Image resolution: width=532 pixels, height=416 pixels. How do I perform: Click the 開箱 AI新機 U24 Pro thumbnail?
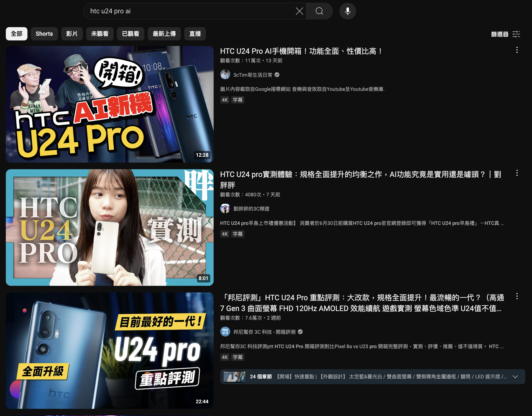(x=110, y=104)
